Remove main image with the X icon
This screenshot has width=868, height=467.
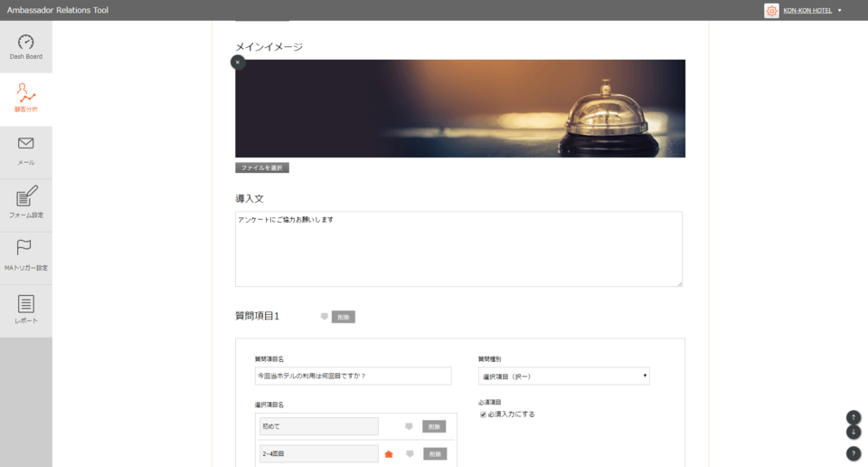(237, 62)
